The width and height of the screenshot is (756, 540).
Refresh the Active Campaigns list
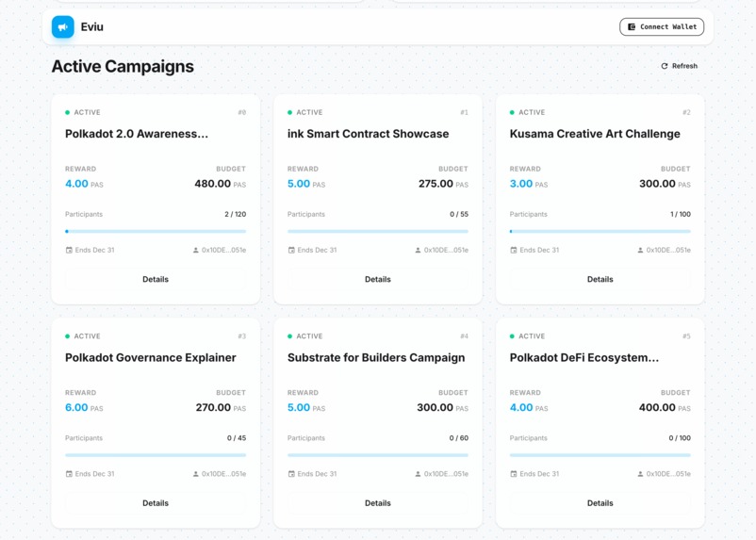click(x=679, y=66)
